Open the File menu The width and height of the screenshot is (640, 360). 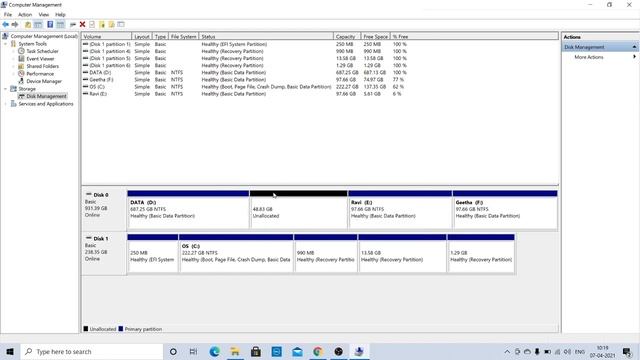[x=8, y=14]
